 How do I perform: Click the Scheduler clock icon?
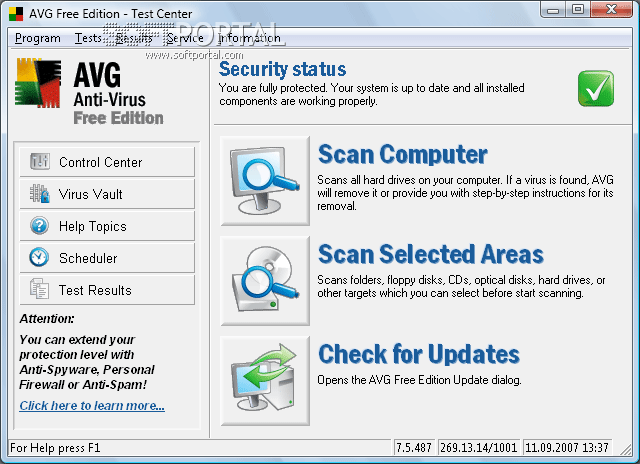[x=39, y=258]
